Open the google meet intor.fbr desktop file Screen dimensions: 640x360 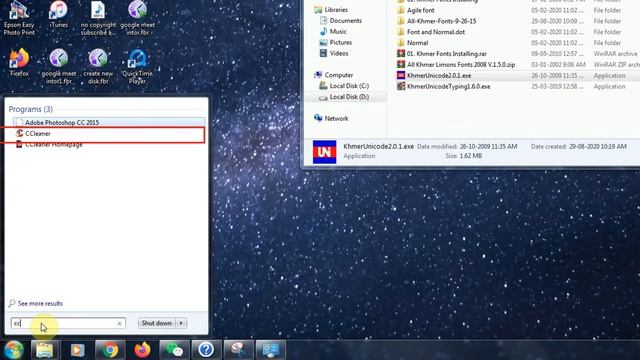pyautogui.click(x=138, y=18)
